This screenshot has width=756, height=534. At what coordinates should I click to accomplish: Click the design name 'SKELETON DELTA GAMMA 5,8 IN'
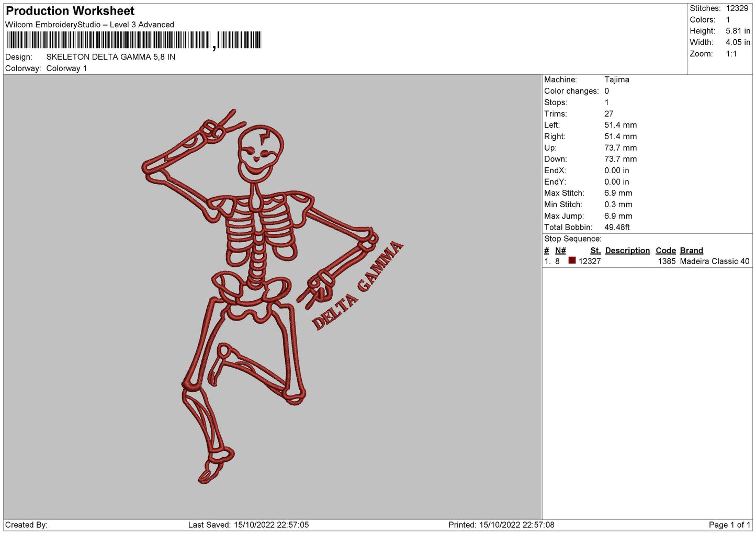coord(111,57)
